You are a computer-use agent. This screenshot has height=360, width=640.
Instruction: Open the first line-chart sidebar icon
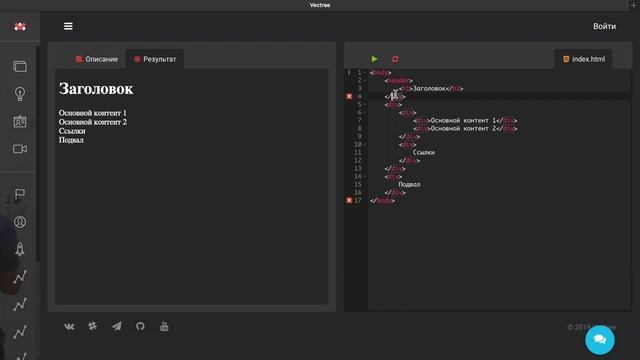coord(20,277)
